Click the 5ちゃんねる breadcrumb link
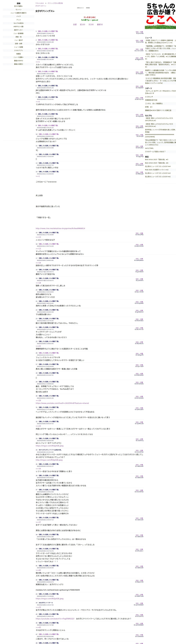 (x=39, y=3)
